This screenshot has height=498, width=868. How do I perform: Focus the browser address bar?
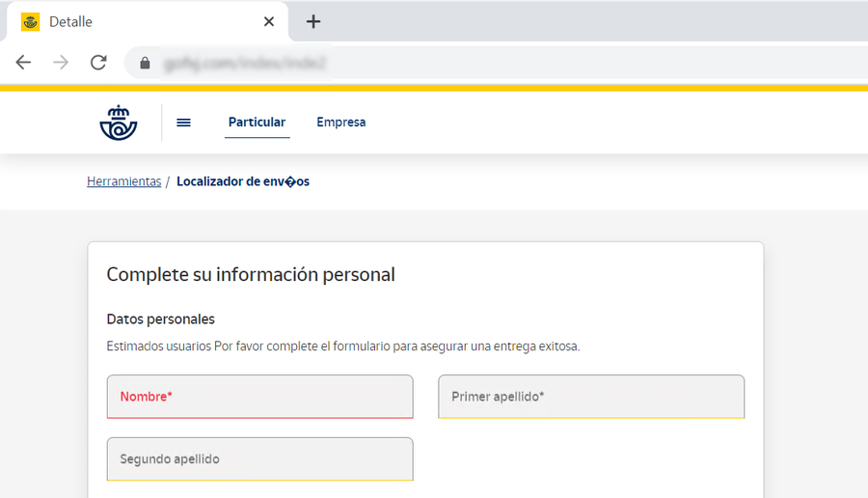pos(482,63)
